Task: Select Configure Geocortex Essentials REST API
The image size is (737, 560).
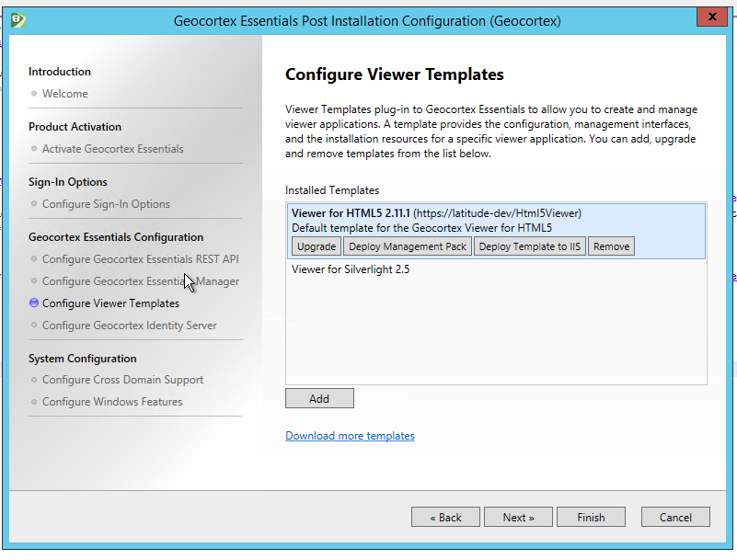Action: tap(141, 259)
